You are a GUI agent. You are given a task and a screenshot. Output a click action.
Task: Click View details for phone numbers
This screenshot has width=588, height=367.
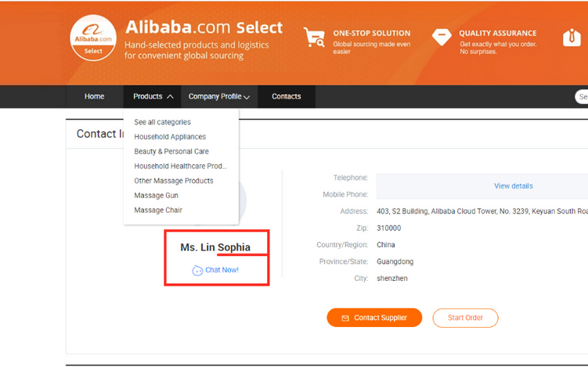tap(513, 186)
